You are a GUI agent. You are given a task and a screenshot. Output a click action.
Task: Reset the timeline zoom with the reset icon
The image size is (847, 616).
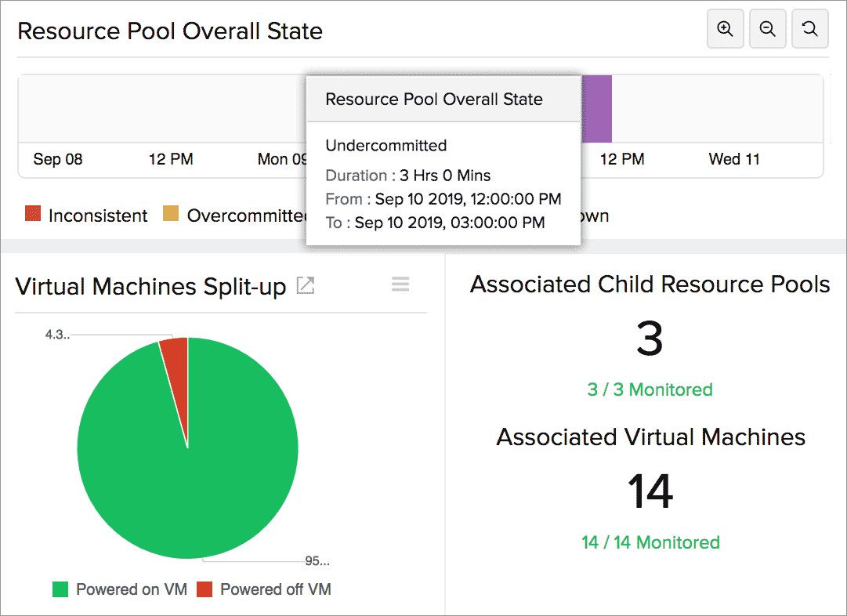(809, 28)
